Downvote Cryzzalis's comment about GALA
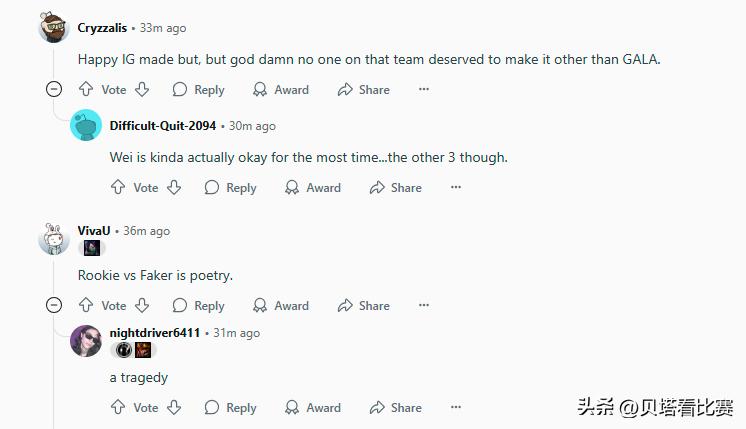 click(142, 90)
